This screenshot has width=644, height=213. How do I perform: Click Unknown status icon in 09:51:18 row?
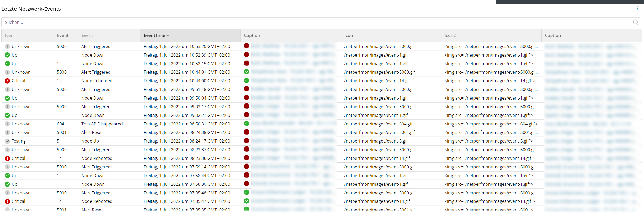(7, 89)
